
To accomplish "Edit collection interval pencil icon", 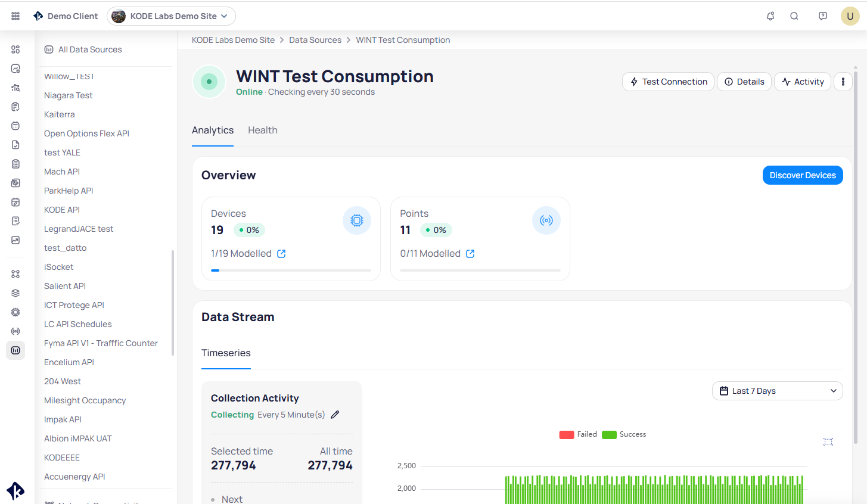I will pyautogui.click(x=335, y=415).
